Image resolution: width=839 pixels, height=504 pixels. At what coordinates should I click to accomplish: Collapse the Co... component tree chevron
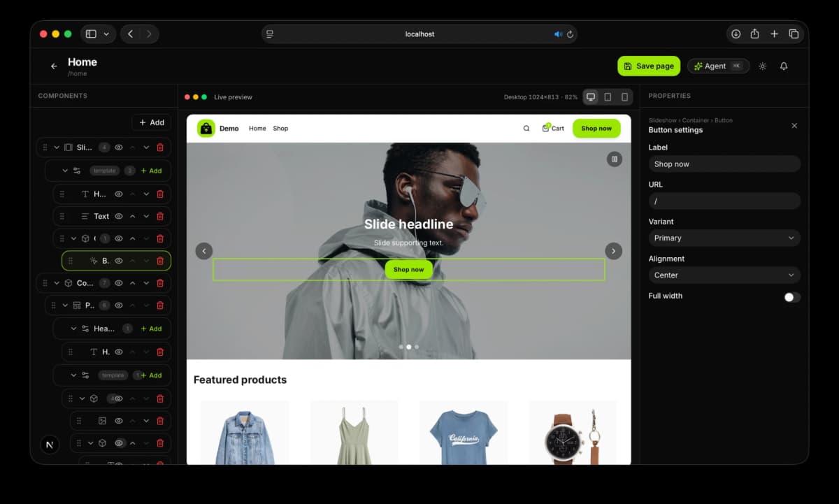(57, 283)
